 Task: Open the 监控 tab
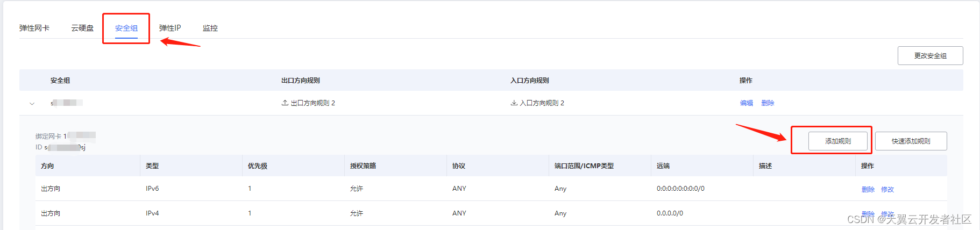[x=210, y=28]
